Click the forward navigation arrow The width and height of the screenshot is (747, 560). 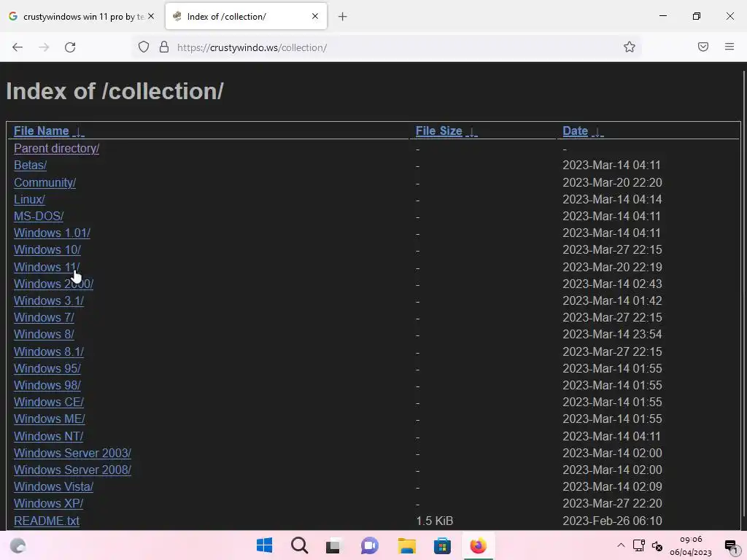pyautogui.click(x=44, y=47)
